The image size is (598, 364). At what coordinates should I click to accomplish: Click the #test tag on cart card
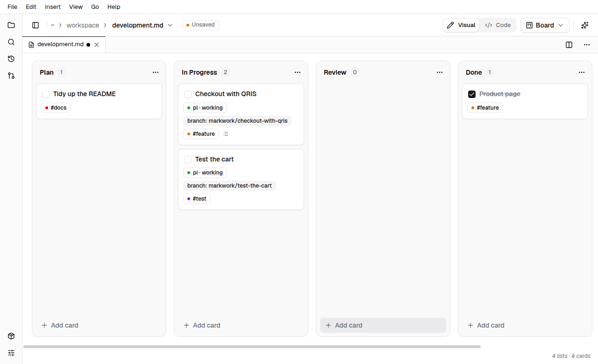[x=197, y=199]
